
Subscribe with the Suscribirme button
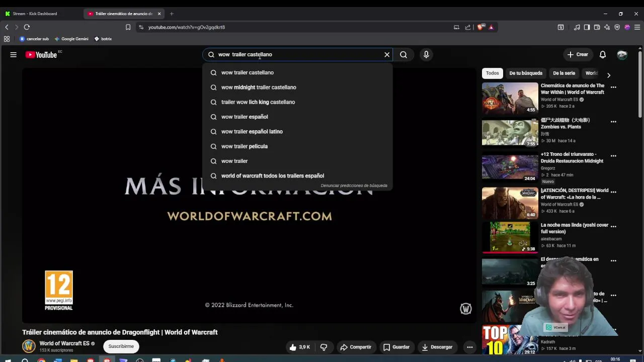(121, 346)
